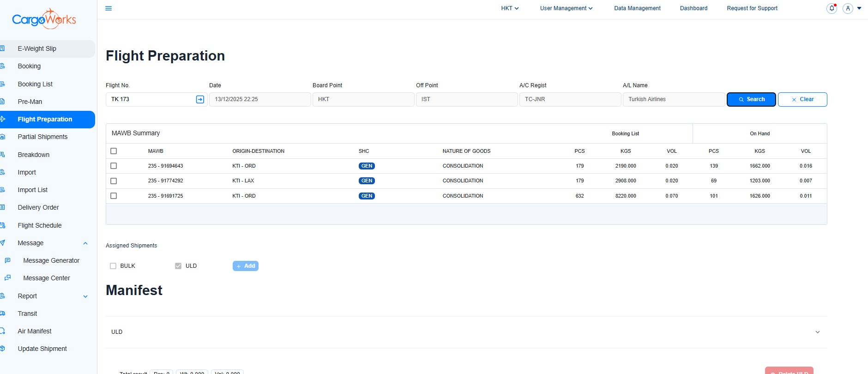Click the user profile avatar icon
868x374 pixels.
(x=848, y=8)
